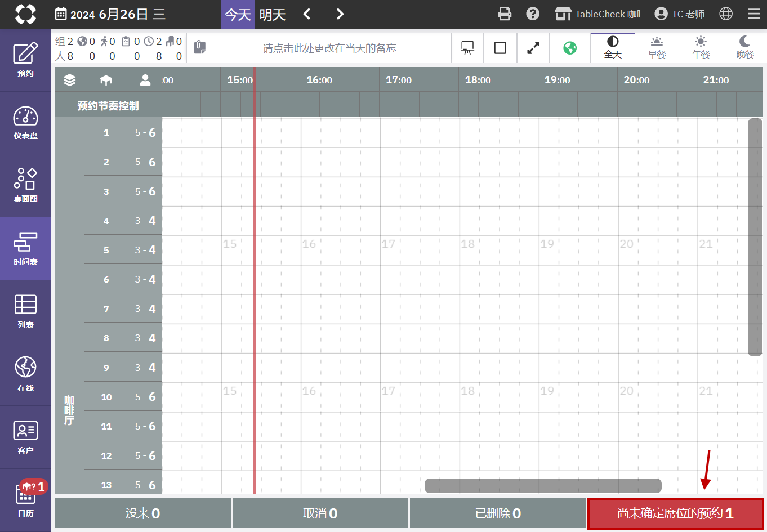Open date picker 2024 6月26日
Viewport: 767px width, 532px height.
click(110, 14)
